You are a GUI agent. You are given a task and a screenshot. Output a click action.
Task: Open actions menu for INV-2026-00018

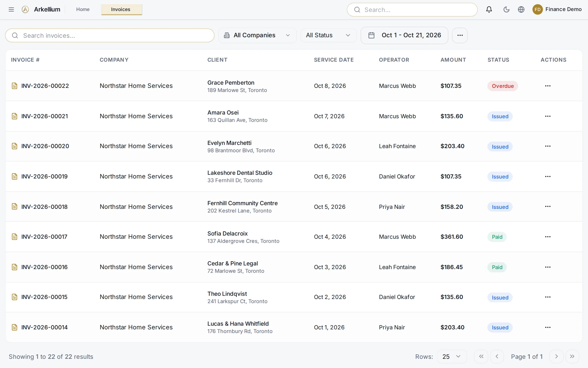click(x=548, y=206)
